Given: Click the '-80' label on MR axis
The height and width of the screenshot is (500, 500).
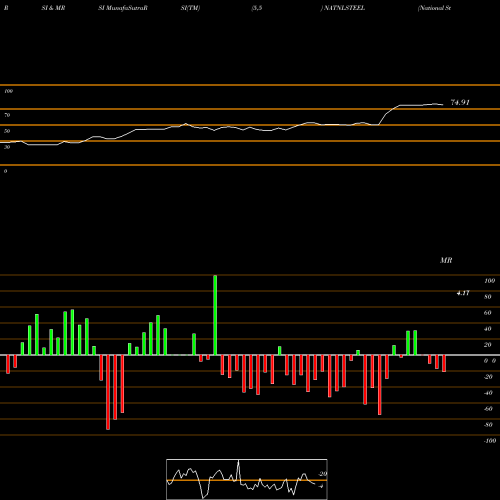Looking at the screenshot, I should point(488,425).
